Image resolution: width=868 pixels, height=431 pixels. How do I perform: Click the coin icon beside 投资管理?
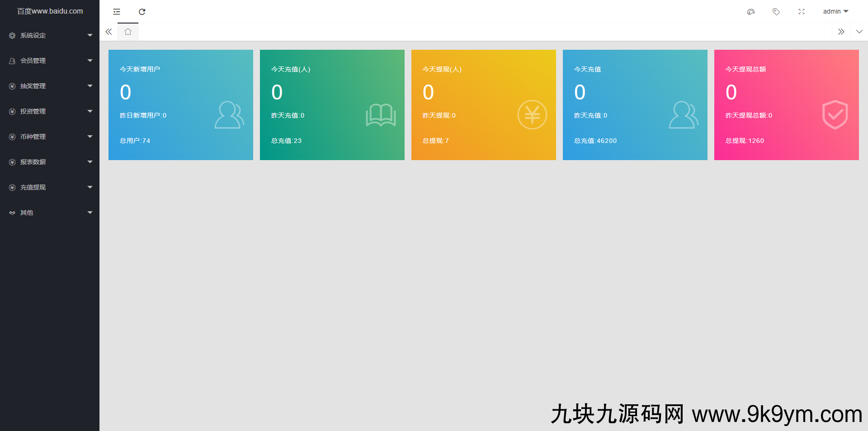pos(12,111)
